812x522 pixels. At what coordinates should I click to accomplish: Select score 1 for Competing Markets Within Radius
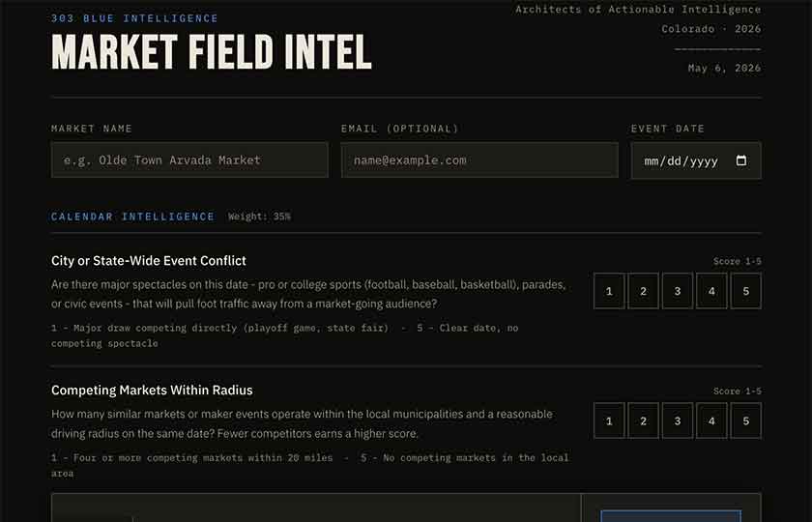click(x=609, y=420)
